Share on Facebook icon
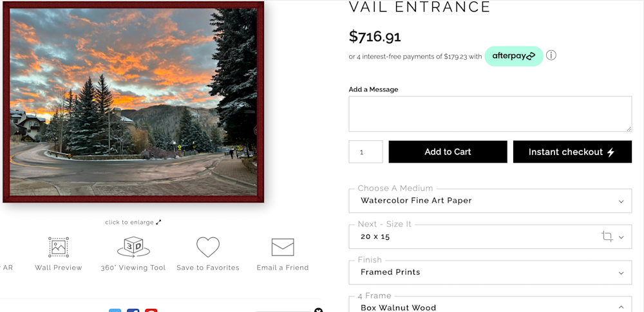Screen dimensions: 644x312 (133, 311)
